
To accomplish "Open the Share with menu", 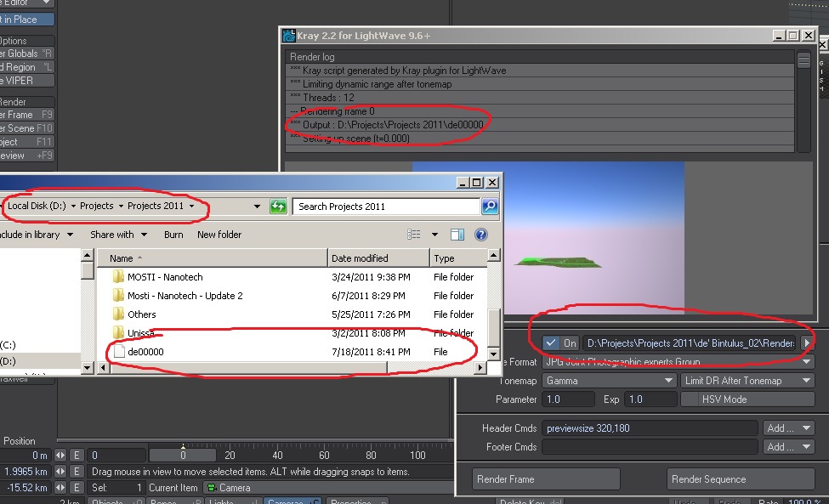I will pyautogui.click(x=118, y=235).
